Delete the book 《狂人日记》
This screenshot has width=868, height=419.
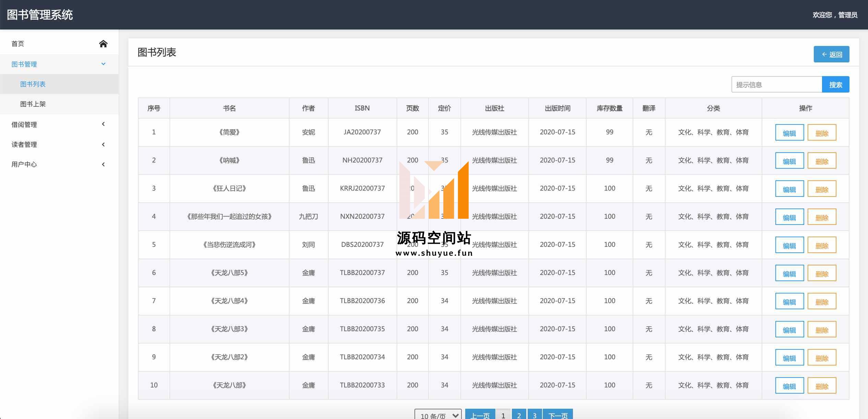(x=822, y=189)
